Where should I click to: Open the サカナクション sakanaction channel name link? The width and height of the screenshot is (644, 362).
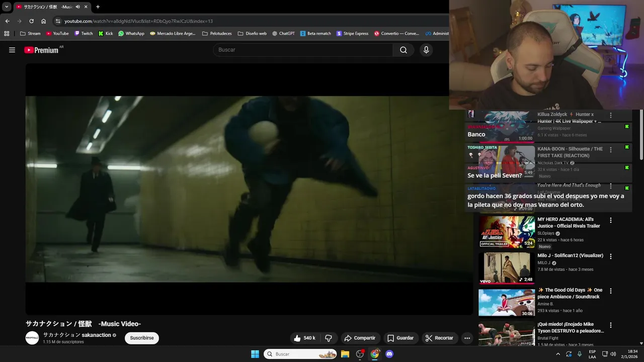coord(77,335)
